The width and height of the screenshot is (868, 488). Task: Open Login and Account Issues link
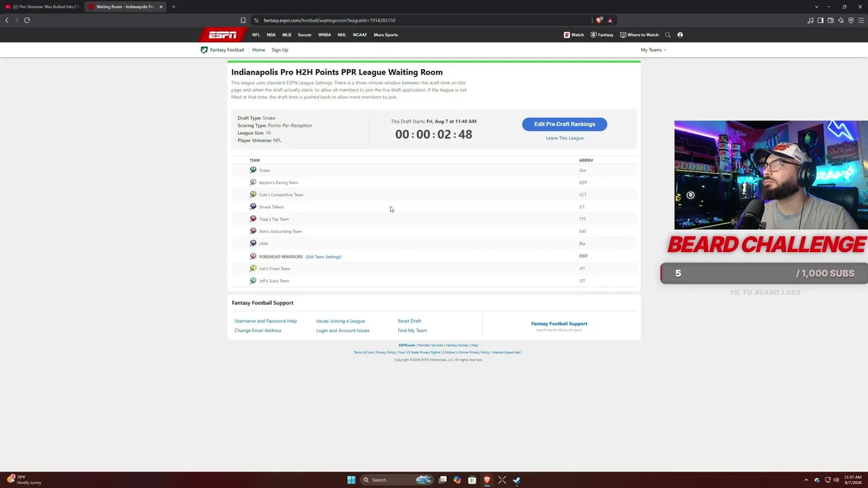[342, 331]
